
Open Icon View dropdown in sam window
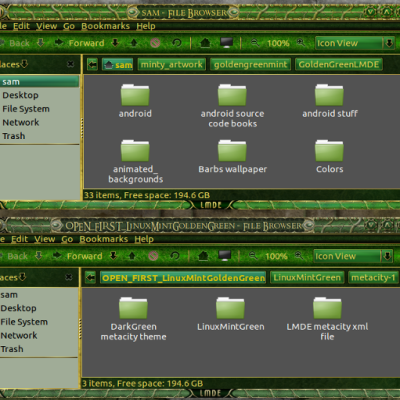[x=355, y=43]
